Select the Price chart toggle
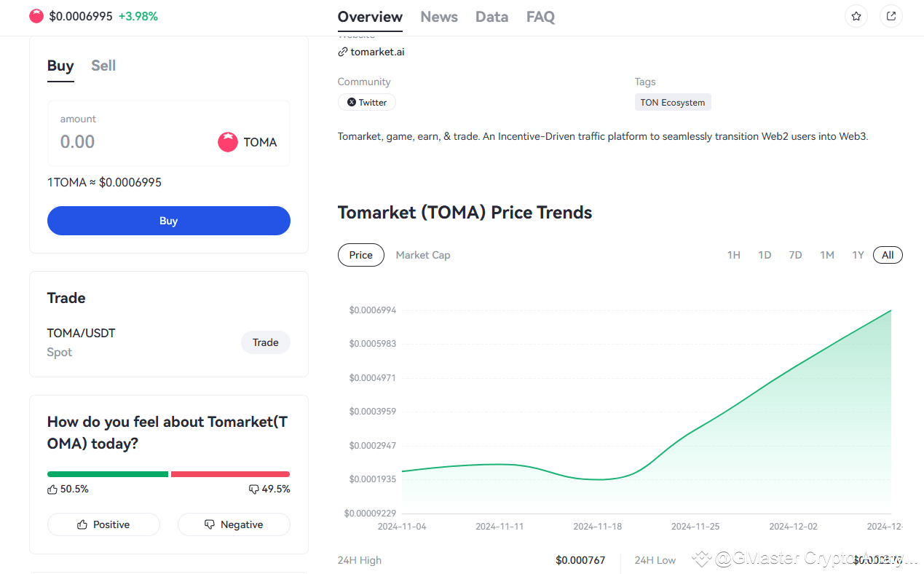This screenshot has width=924, height=574. pyautogui.click(x=361, y=255)
